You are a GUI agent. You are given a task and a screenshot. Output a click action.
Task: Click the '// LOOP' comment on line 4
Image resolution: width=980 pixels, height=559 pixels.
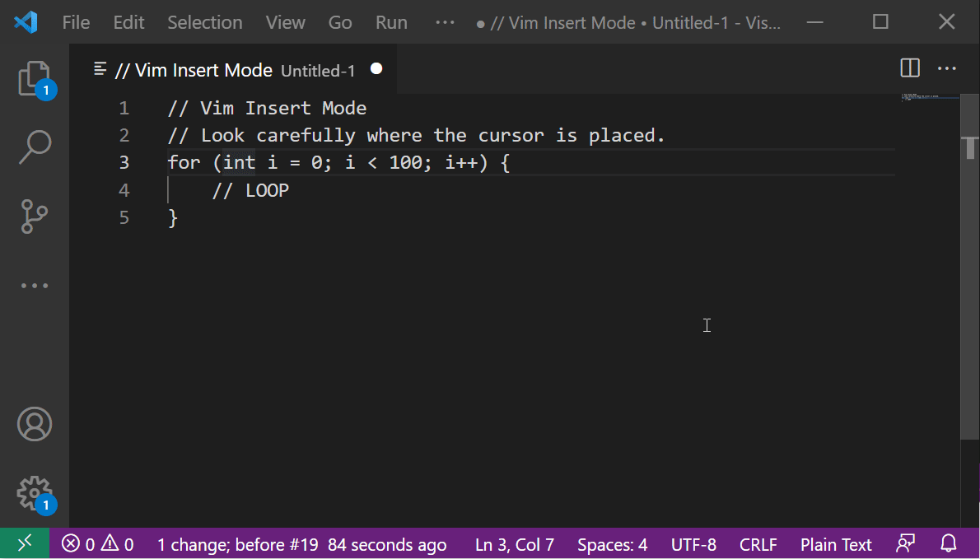250,190
